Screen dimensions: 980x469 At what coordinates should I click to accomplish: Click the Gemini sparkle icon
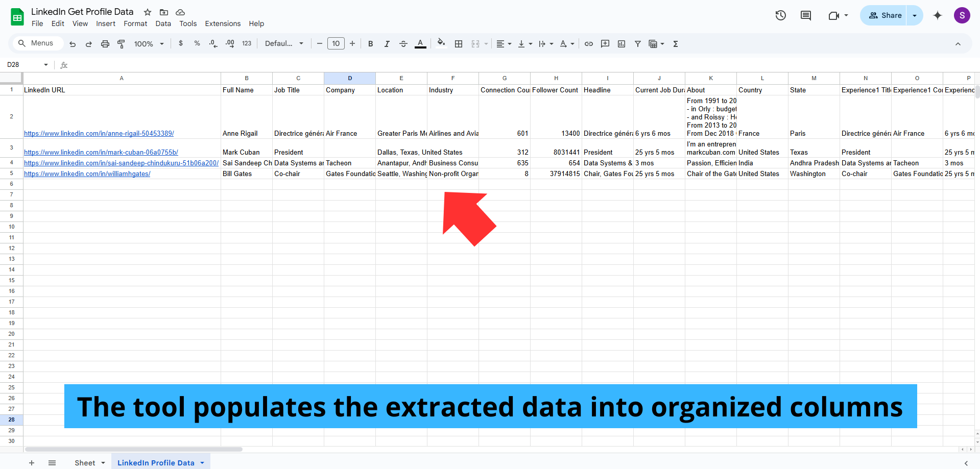938,15
